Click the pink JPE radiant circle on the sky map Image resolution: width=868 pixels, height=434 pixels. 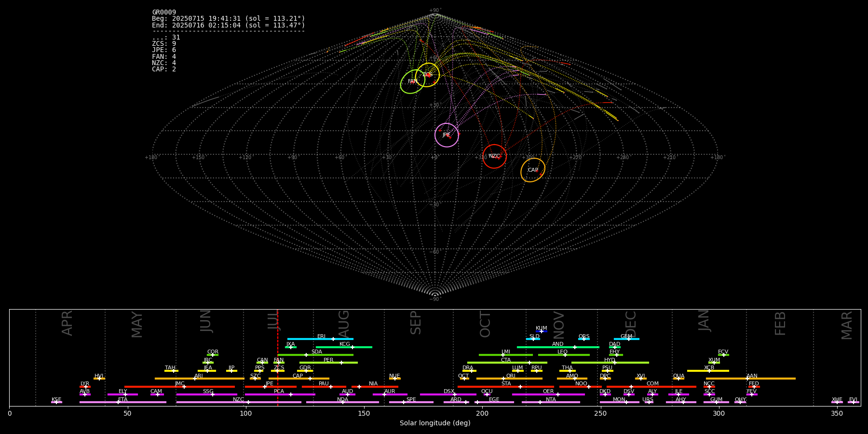click(447, 135)
